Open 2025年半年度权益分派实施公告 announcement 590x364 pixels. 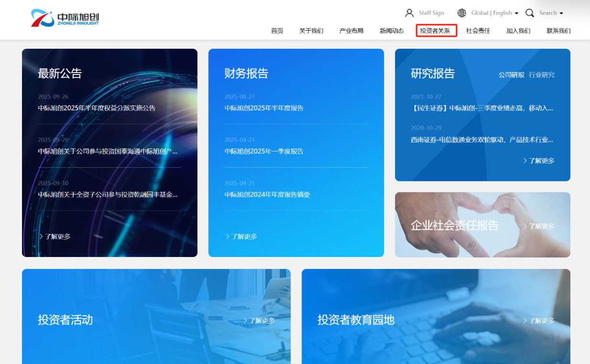point(97,108)
